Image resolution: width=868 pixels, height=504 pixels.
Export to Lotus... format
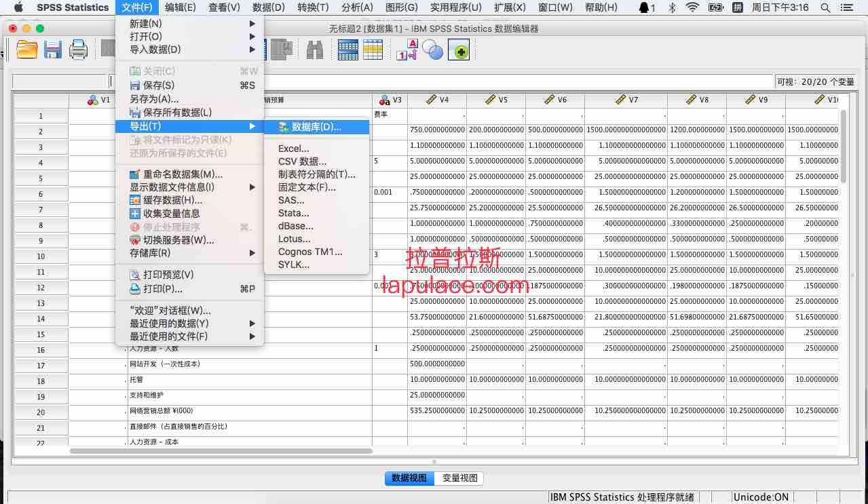[x=316, y=239]
